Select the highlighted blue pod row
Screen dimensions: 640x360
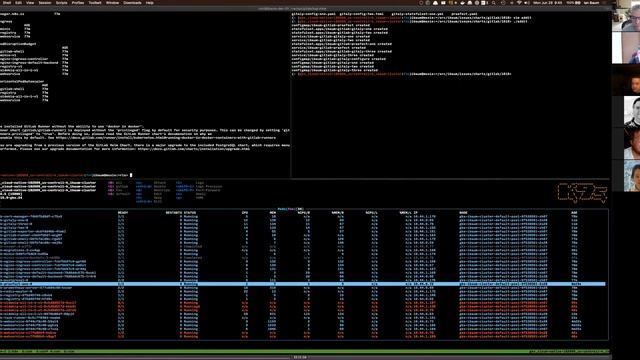tap(302, 284)
